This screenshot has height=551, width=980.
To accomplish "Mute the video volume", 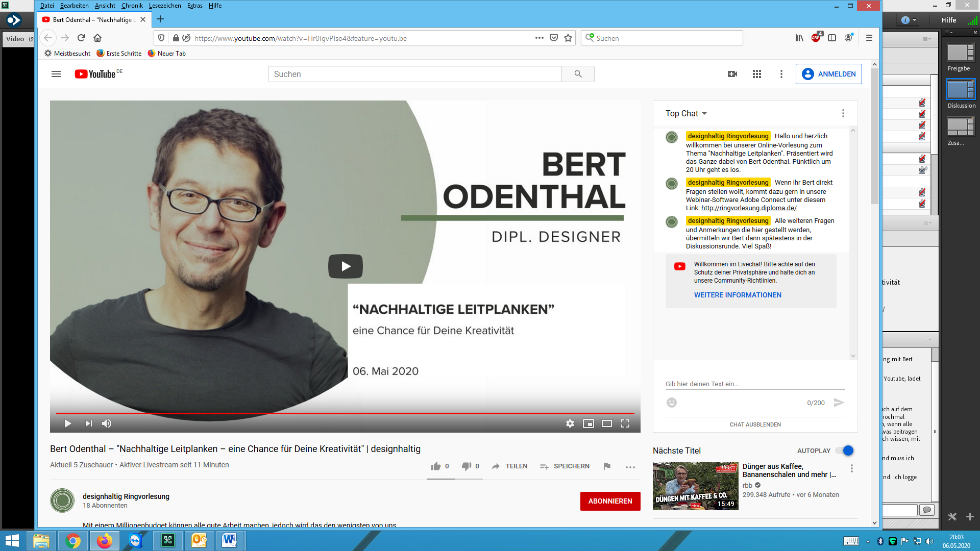I will [107, 423].
